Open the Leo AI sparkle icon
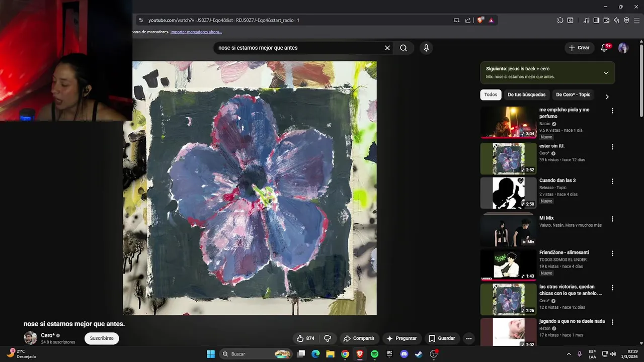This screenshot has width=644, height=362. point(616,20)
